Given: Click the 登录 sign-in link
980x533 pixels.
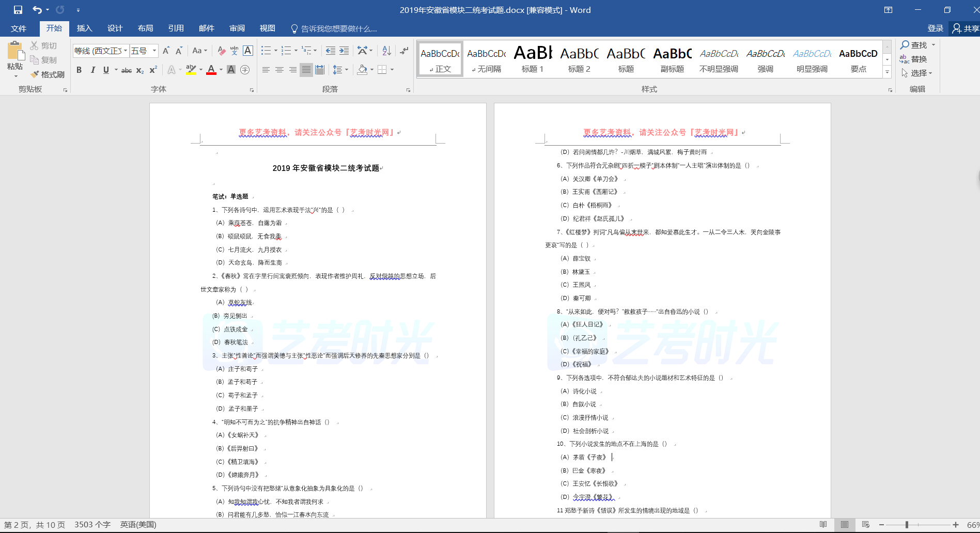Looking at the screenshot, I should (935, 28).
